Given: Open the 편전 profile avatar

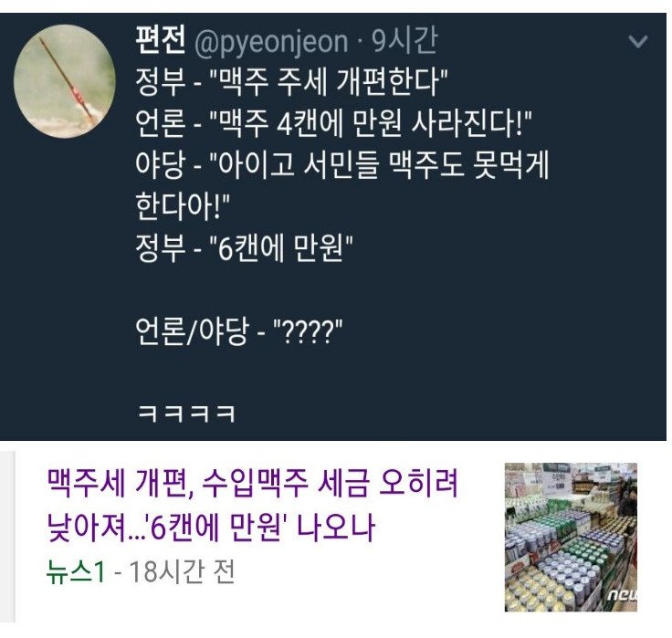Looking at the screenshot, I should pyautogui.click(x=65, y=81).
